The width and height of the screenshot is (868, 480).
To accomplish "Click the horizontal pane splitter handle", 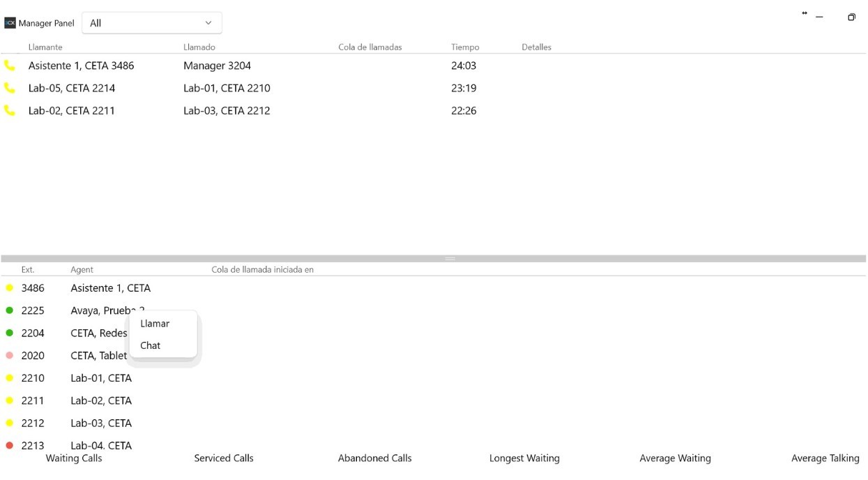I will click(x=450, y=259).
